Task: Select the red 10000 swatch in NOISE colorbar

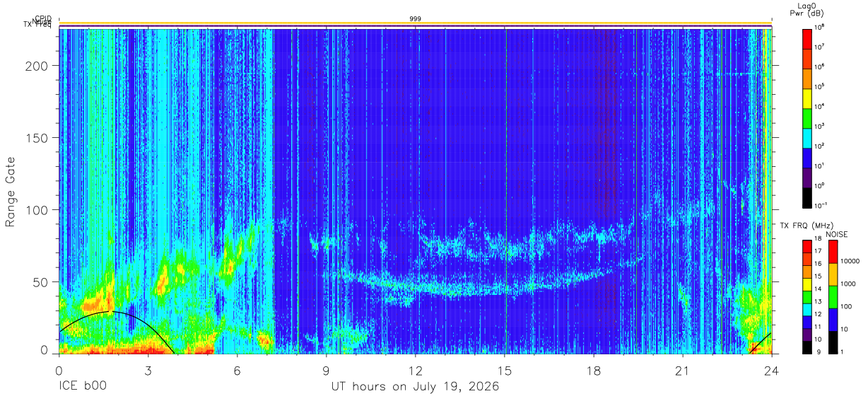Action: tap(833, 252)
